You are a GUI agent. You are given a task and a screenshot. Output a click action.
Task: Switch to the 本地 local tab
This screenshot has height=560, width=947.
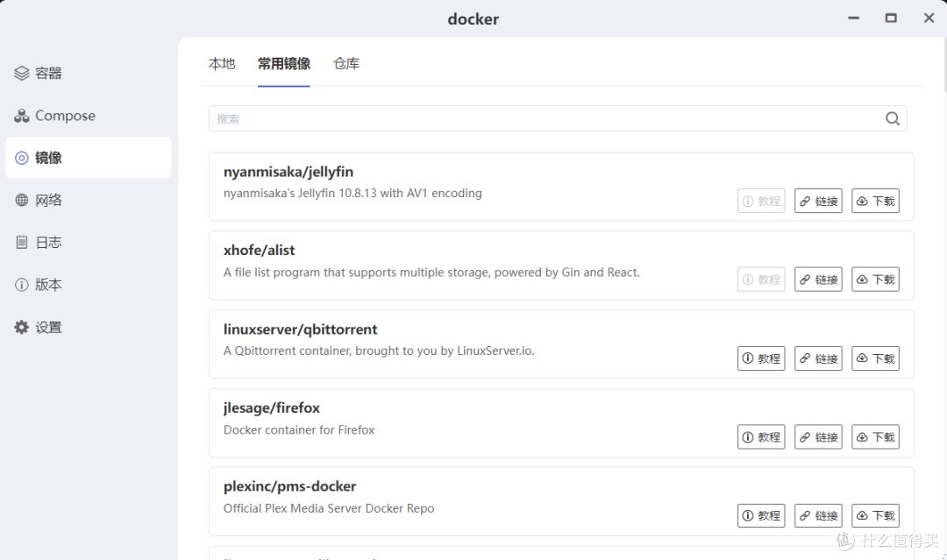click(222, 63)
